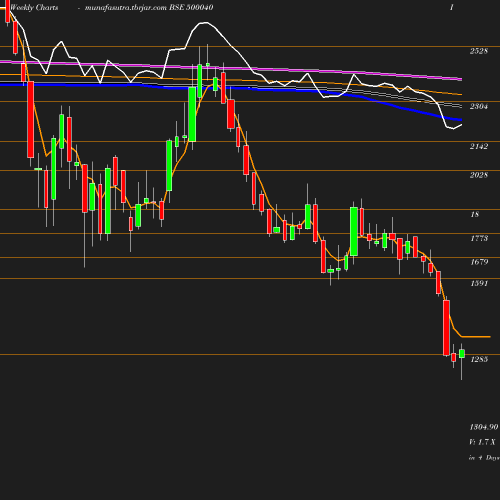Image resolution: width=500 pixels, height=500 pixels.
Task: Select the 1773 price level label
Action: click(479, 238)
